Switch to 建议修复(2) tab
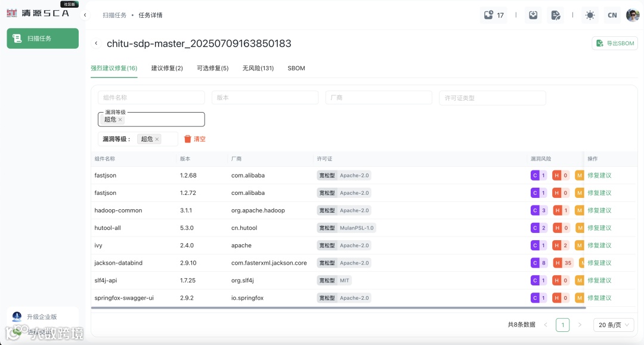This screenshot has width=644, height=345. tap(167, 68)
